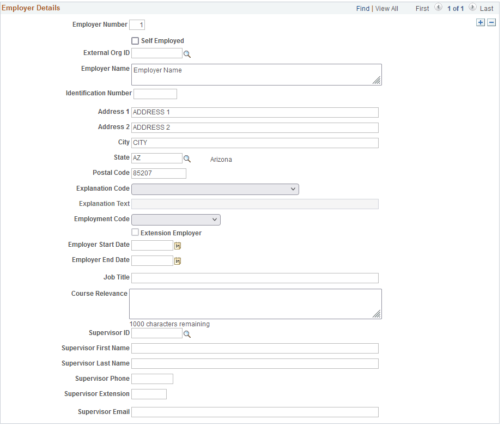Click the previous record arrow icon
Viewport: 504px width, 426px height.
pyautogui.click(x=439, y=8)
